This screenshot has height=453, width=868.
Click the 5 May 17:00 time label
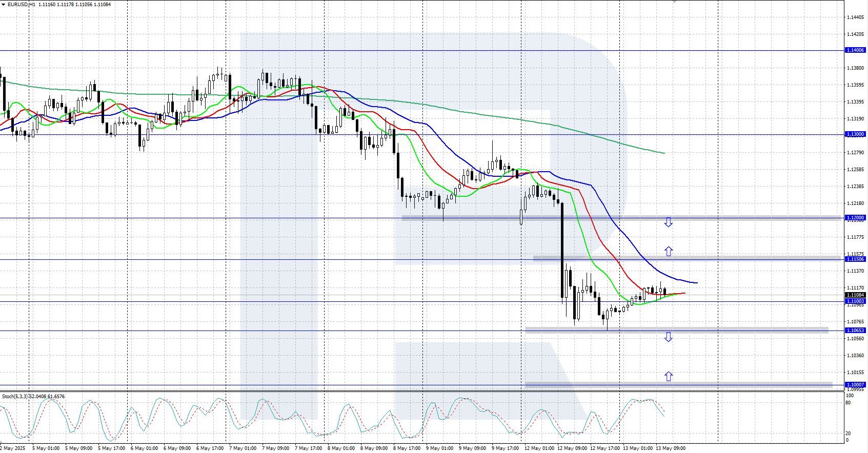pyautogui.click(x=111, y=448)
